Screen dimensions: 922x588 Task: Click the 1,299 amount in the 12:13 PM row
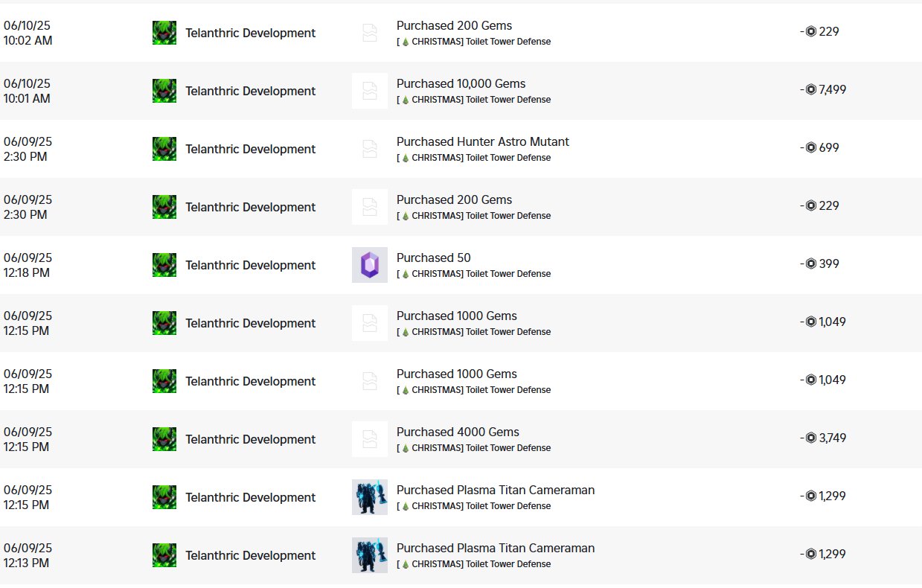pos(832,554)
